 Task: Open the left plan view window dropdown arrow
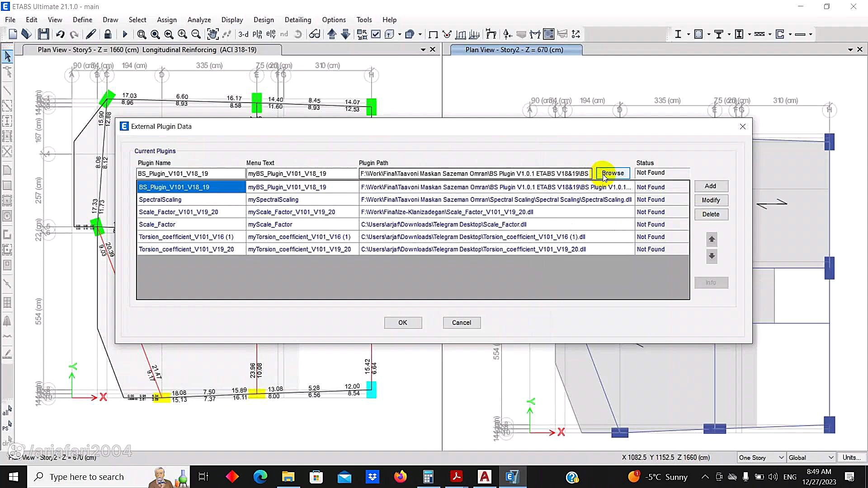[423, 50]
